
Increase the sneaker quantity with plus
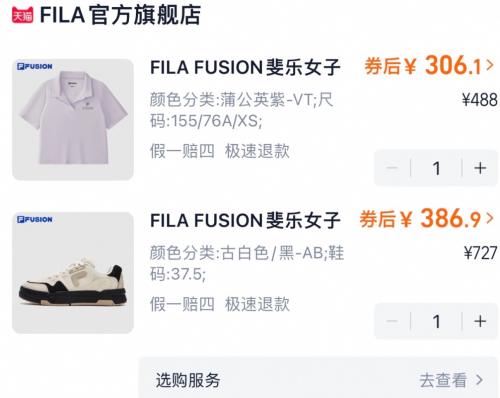point(480,321)
